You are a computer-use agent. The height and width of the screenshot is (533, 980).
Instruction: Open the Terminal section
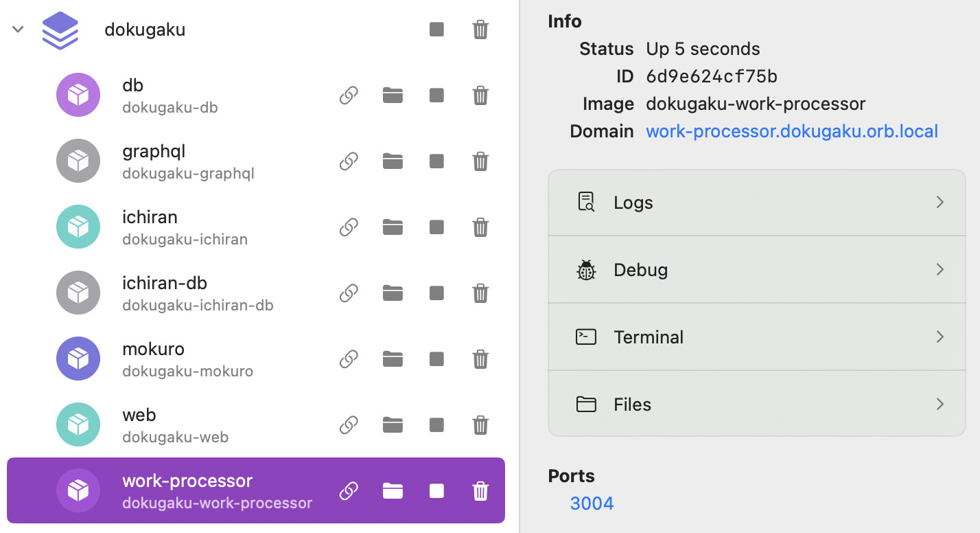757,337
